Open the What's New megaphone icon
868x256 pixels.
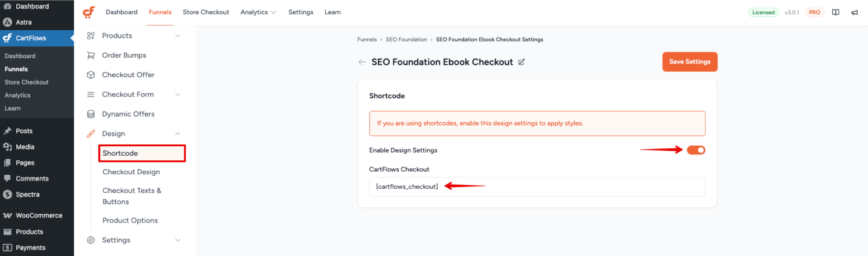(x=854, y=12)
